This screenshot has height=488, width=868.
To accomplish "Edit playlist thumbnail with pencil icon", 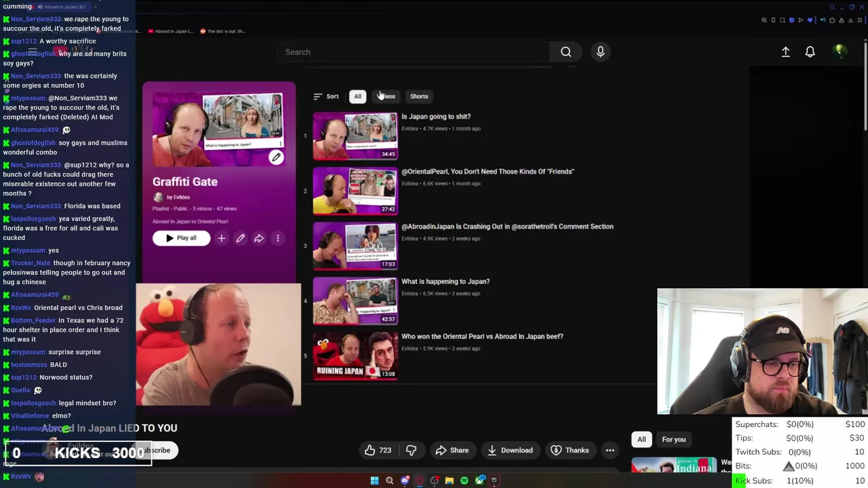I will tap(276, 157).
